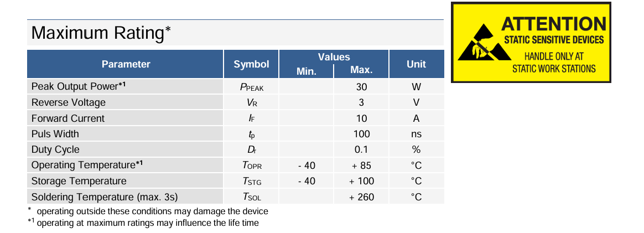The image size is (644, 233).
Task: Select footnote about maximum ratings life time
Action: 144,223
